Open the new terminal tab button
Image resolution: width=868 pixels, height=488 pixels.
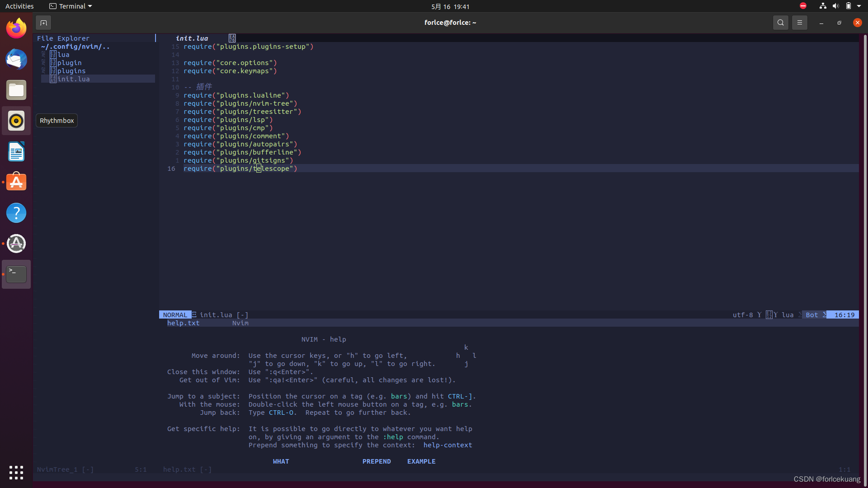[x=43, y=23]
